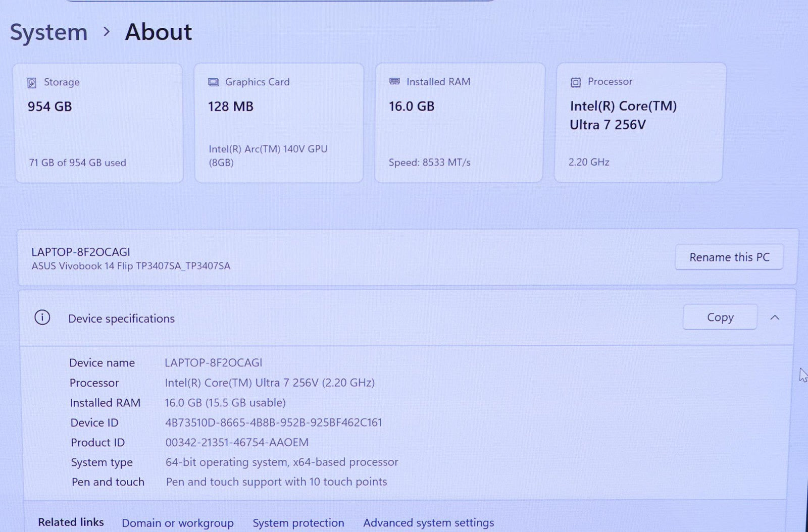The height and width of the screenshot is (532, 808).
Task: Open the System protection link
Action: tap(298, 523)
